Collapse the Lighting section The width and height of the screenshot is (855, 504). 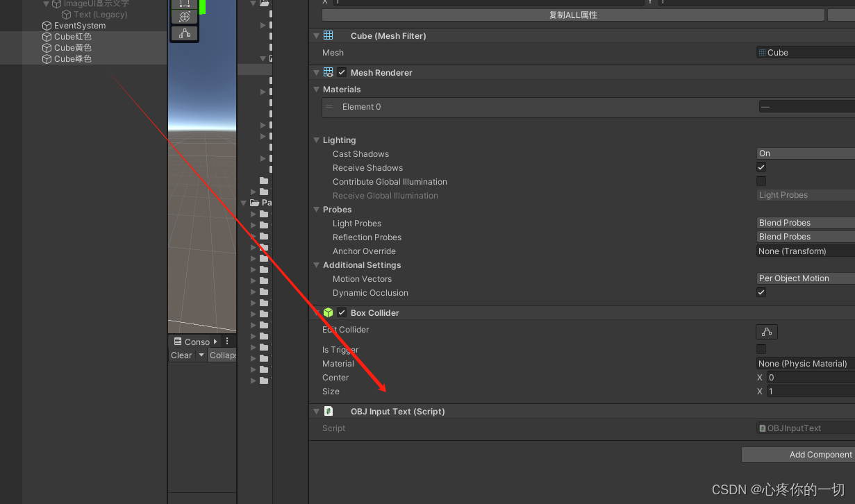point(317,140)
